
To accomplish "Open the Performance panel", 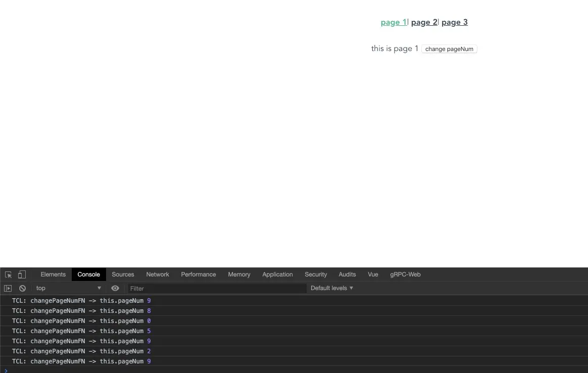I will [x=198, y=274].
